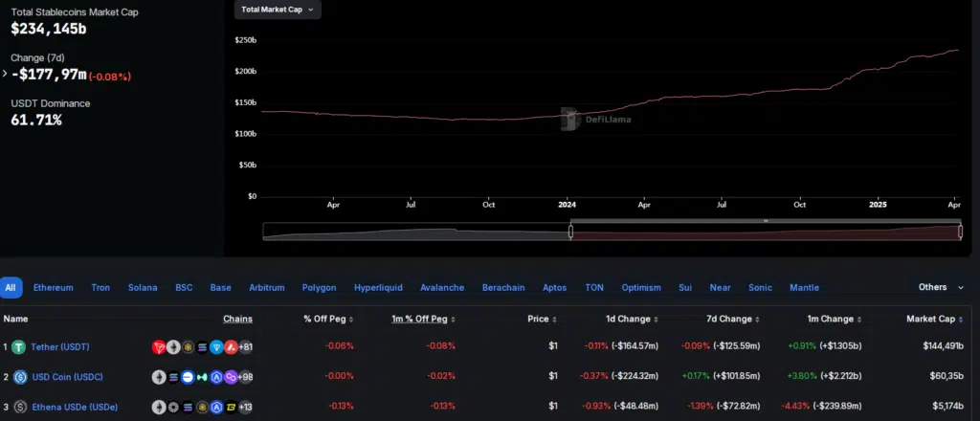Click the +81 more chains badge
980x421 pixels.
(245, 347)
